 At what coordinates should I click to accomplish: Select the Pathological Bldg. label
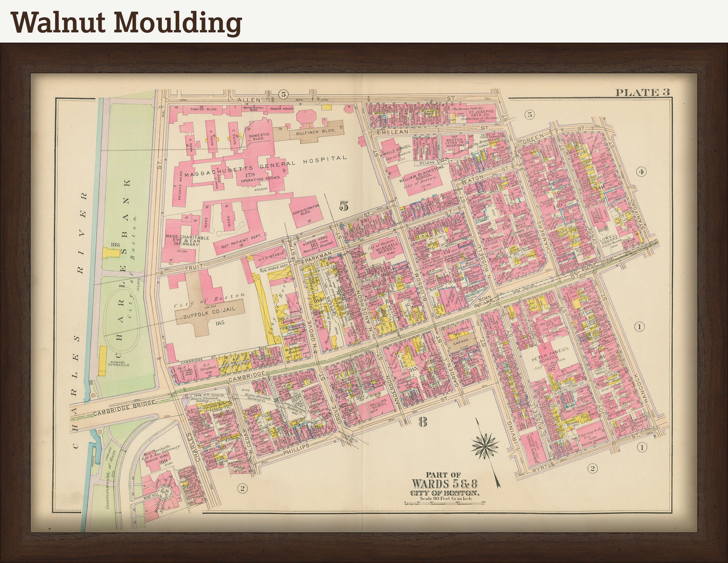[254, 109]
